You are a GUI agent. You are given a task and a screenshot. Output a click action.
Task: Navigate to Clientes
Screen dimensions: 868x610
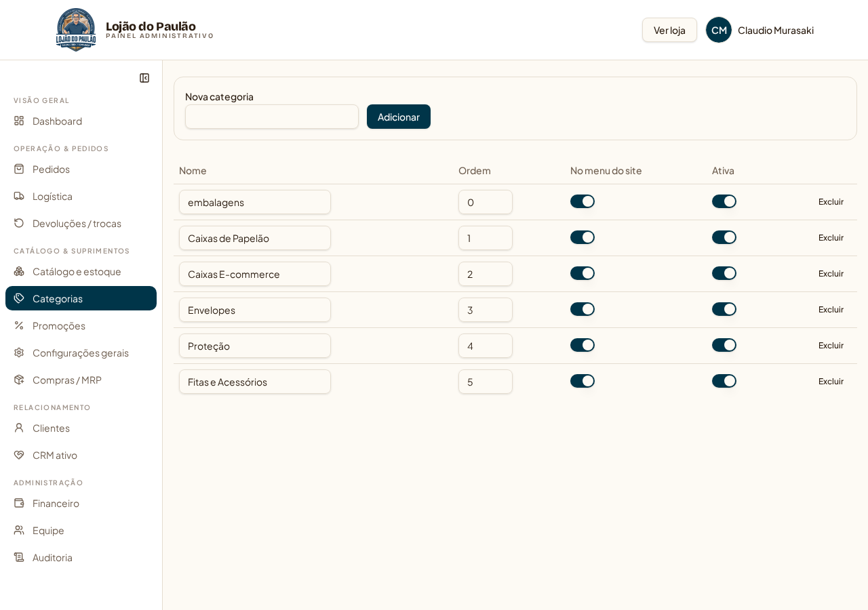(81, 428)
